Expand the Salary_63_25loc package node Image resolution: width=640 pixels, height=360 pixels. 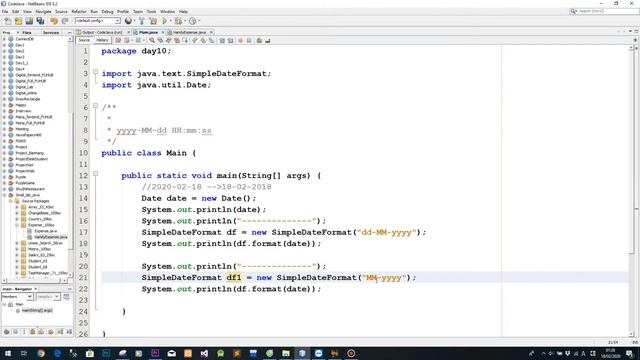(x=17, y=255)
